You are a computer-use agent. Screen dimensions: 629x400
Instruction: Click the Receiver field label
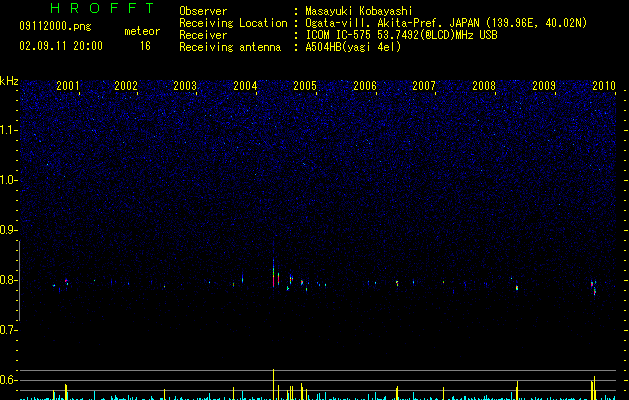coord(203,35)
